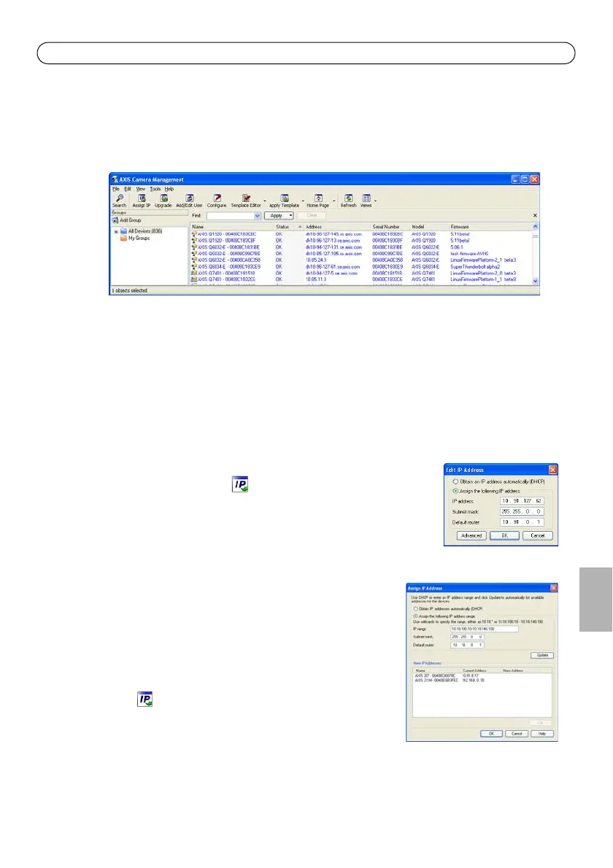Select Assign the following IP address radio
This screenshot has height=868, width=613.
tap(455, 491)
